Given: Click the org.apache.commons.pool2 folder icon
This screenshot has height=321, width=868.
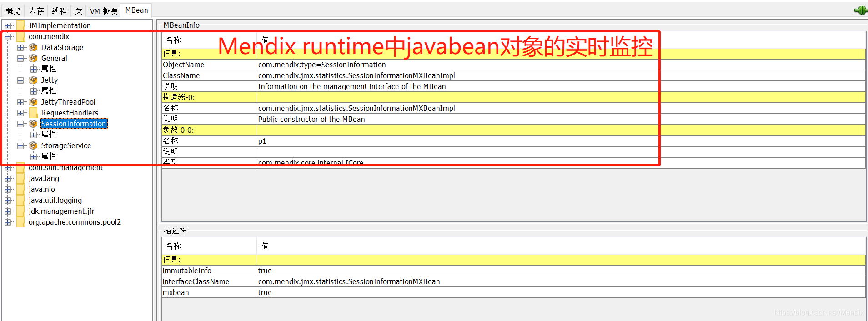Looking at the screenshot, I should [20, 222].
